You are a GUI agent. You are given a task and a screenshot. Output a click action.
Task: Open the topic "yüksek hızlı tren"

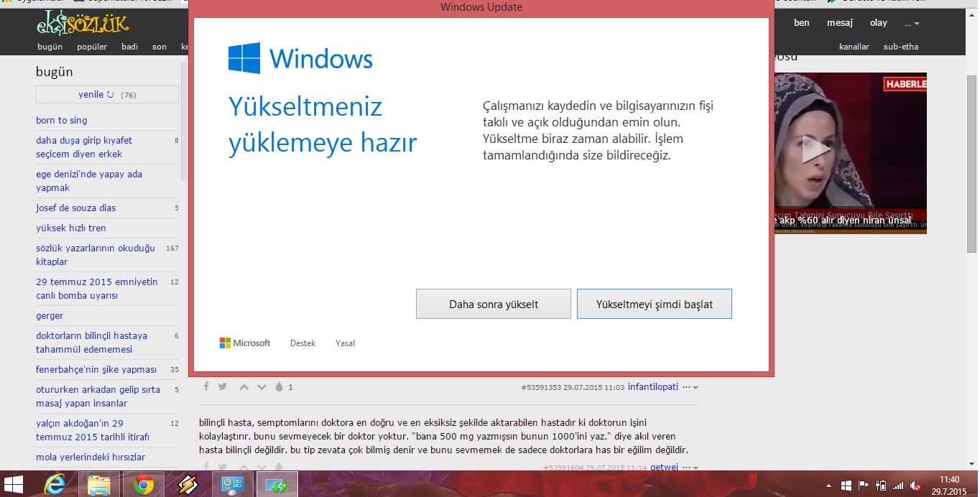click(71, 228)
